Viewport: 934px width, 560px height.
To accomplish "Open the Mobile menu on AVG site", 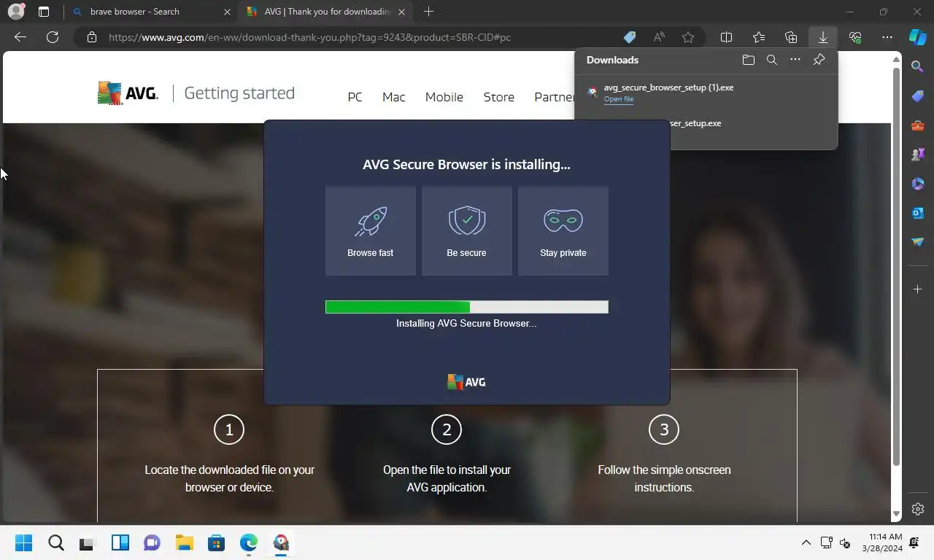I will click(x=444, y=97).
